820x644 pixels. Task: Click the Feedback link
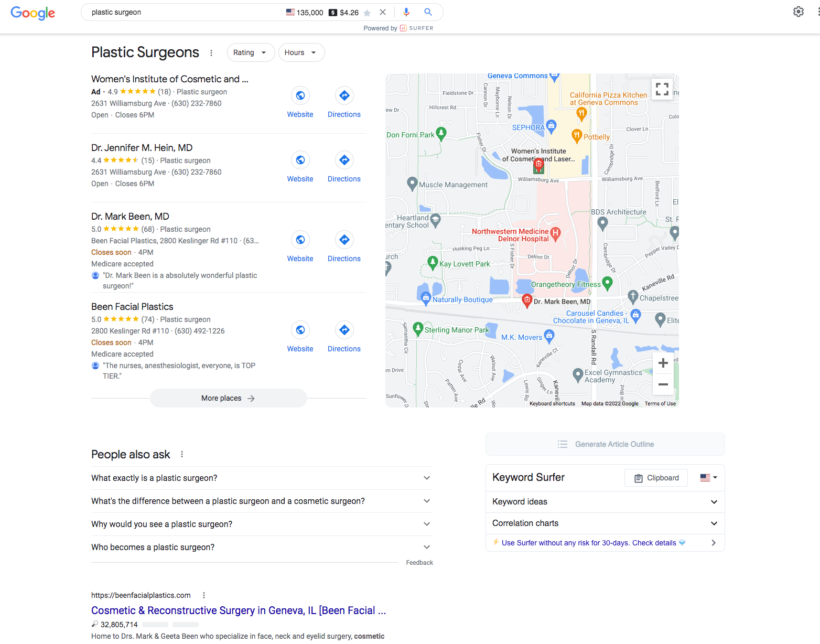coord(419,563)
